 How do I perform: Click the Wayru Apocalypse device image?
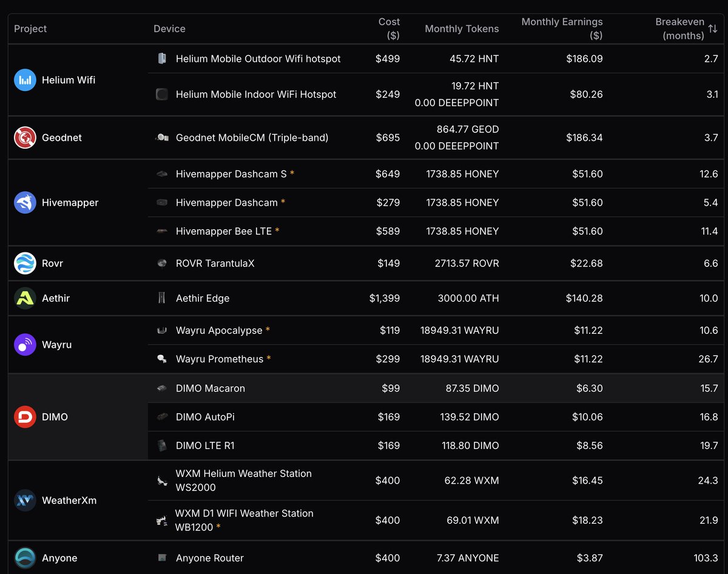click(x=161, y=330)
